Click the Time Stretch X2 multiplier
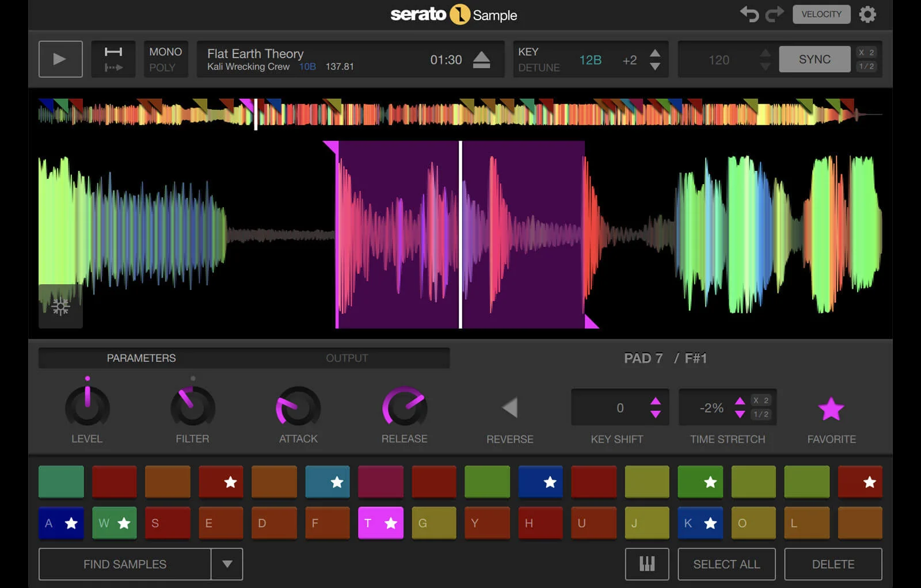The image size is (921, 588). click(x=761, y=399)
